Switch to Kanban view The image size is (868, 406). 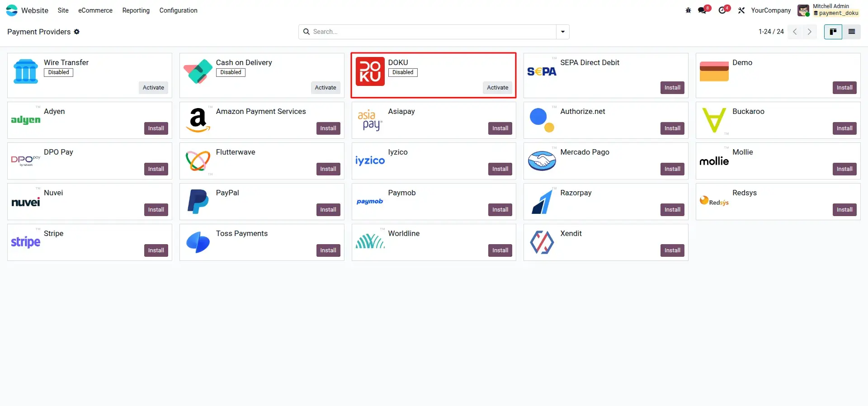click(x=833, y=32)
